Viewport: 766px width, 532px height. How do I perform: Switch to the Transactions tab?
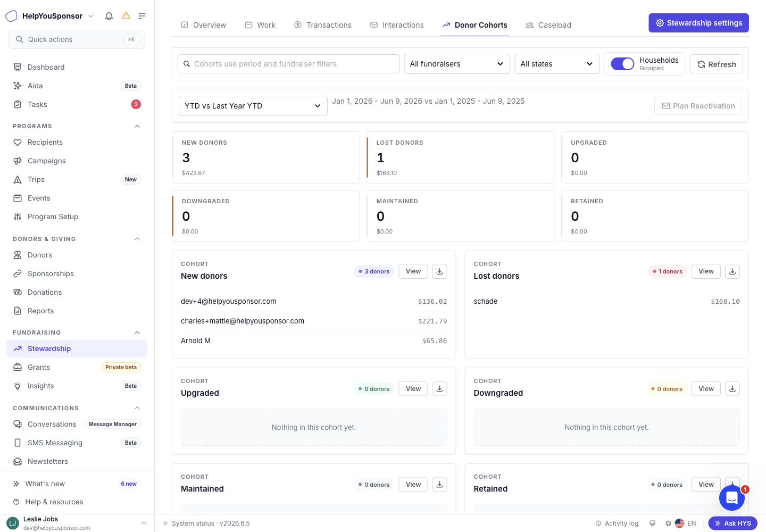tap(323, 25)
